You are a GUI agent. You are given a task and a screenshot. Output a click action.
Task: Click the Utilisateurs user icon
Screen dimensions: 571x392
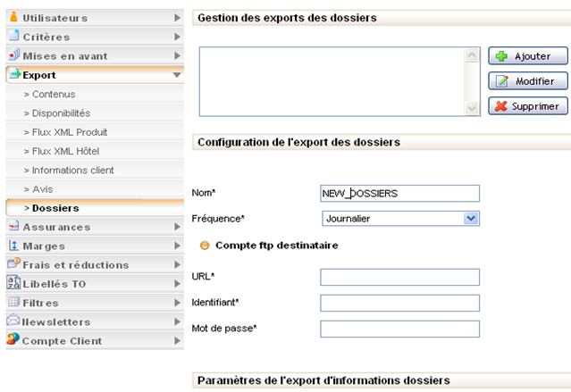[14, 17]
